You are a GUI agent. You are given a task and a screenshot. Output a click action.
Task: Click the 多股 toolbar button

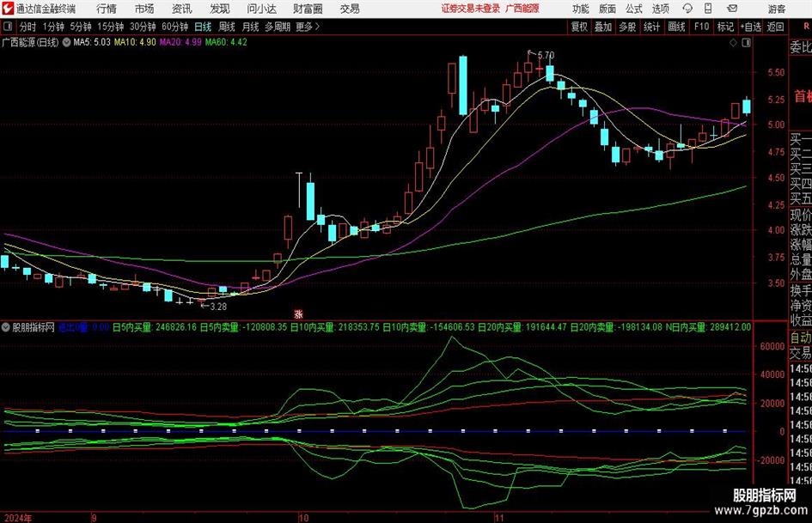coord(627,27)
